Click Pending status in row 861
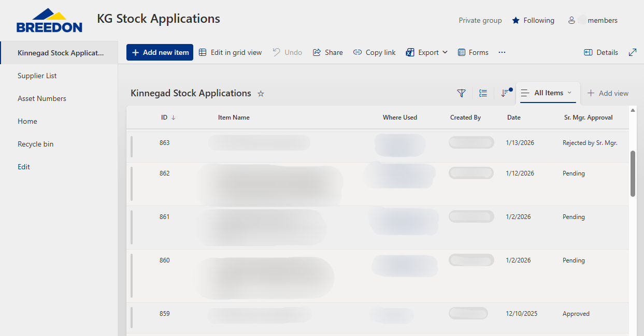Image resolution: width=644 pixels, height=336 pixels. (x=574, y=217)
